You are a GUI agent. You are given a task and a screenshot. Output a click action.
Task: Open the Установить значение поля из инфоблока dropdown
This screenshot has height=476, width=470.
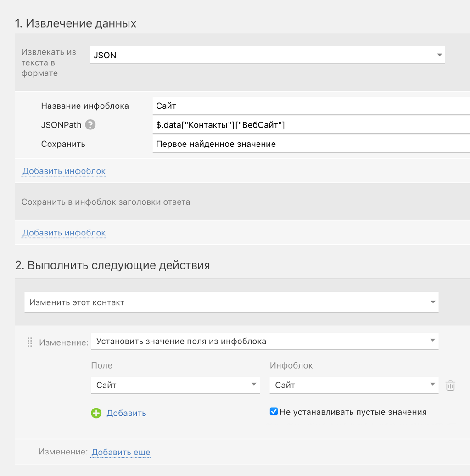[264, 341]
